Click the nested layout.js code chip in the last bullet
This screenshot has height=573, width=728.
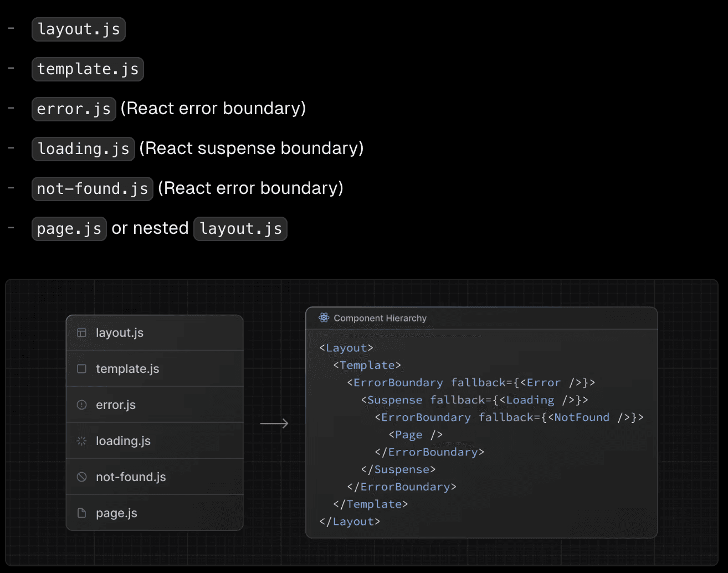coord(240,228)
